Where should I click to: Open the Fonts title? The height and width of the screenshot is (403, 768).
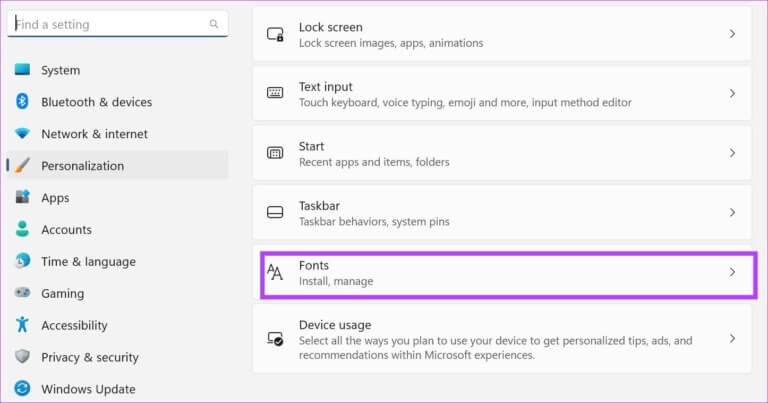point(314,265)
